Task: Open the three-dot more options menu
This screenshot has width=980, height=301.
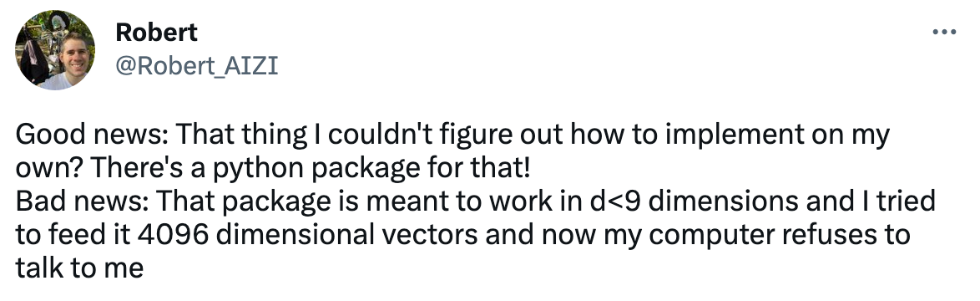Action: pyautogui.click(x=944, y=31)
